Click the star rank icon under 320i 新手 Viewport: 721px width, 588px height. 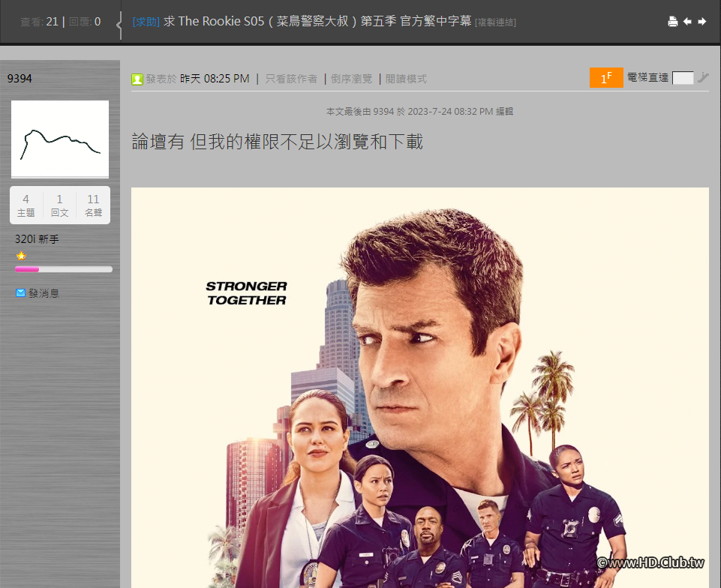[x=21, y=255]
